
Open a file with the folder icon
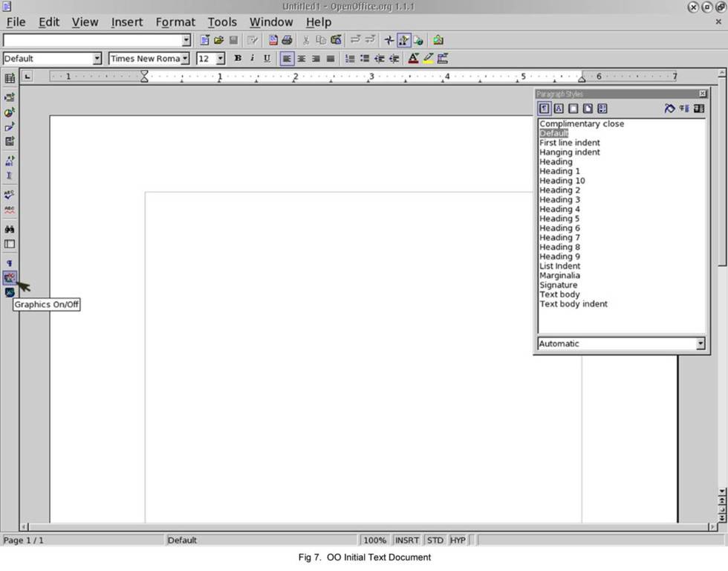(218, 40)
